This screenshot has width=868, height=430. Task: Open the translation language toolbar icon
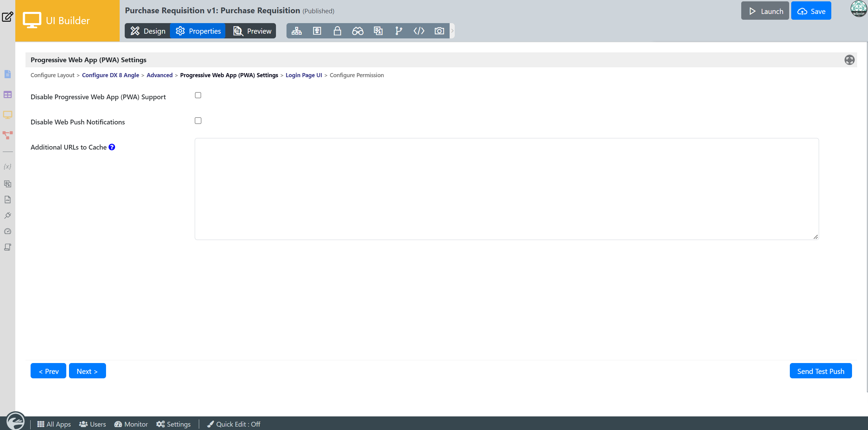[378, 31]
